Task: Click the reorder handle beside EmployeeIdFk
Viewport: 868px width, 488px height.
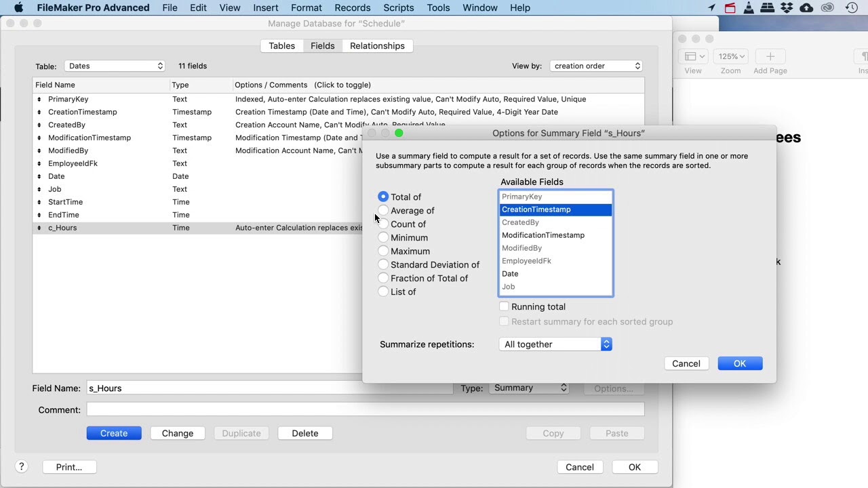Action: pos(39,163)
